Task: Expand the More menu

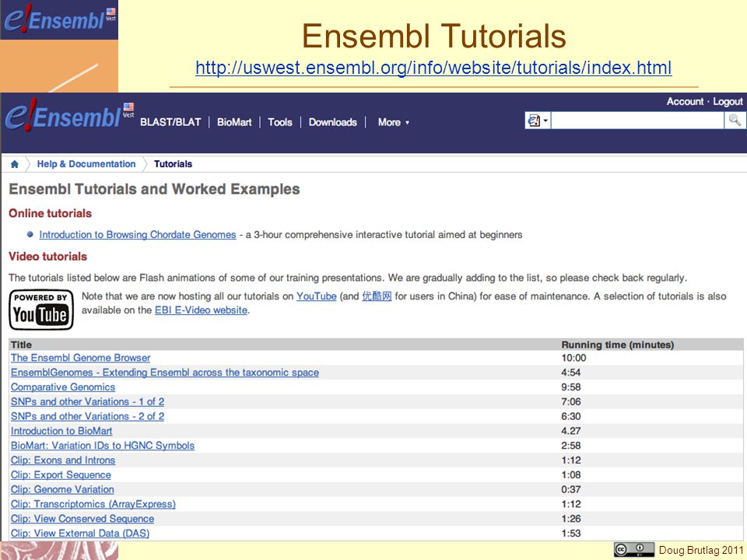Action: [x=394, y=122]
